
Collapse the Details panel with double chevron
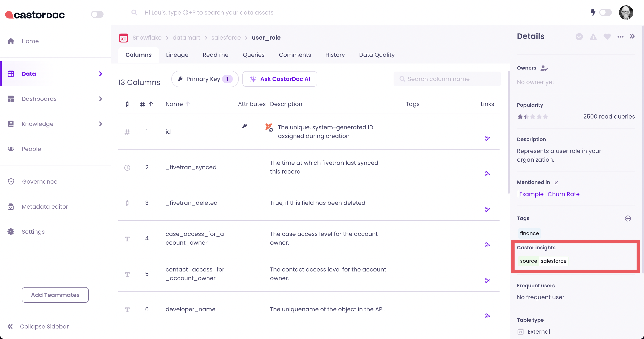click(x=632, y=36)
